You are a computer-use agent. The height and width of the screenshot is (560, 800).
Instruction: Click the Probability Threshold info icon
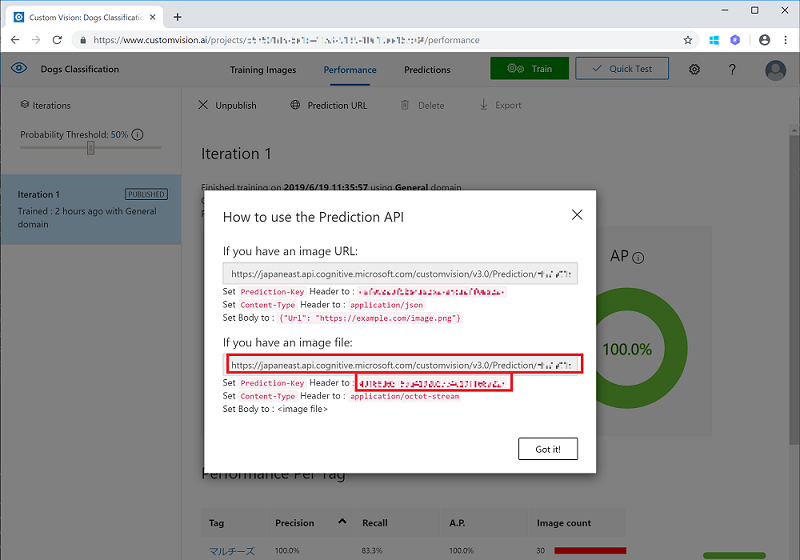click(x=137, y=135)
